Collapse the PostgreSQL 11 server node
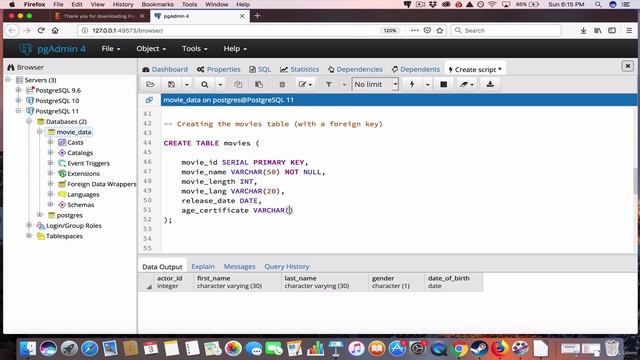The image size is (640, 360). coord(18,111)
